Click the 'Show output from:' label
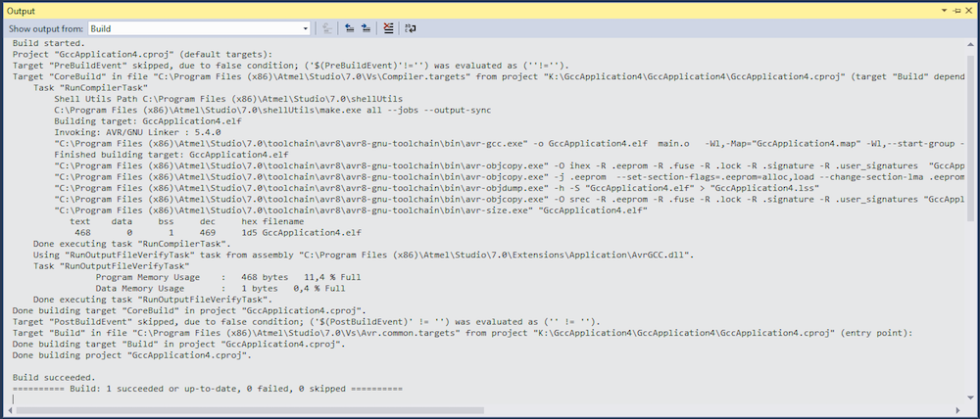Screen dimensions: 980x419 (46, 28)
